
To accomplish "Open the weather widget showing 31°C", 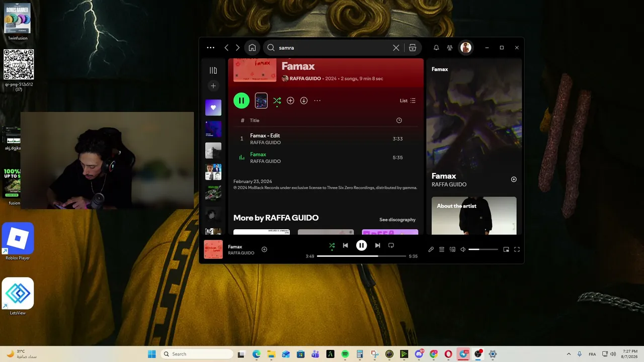I will 22,354.
